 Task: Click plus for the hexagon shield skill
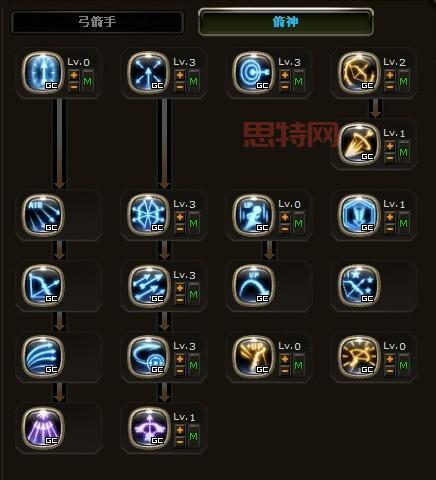pos(390,217)
